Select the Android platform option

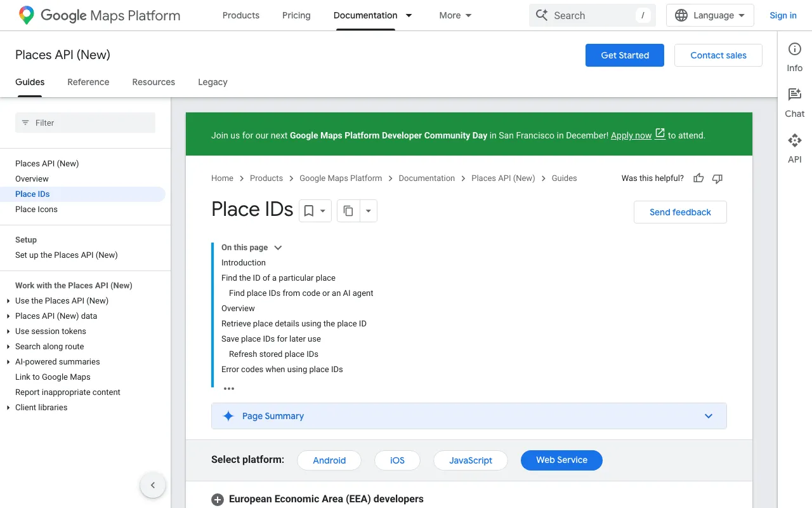coord(329,460)
